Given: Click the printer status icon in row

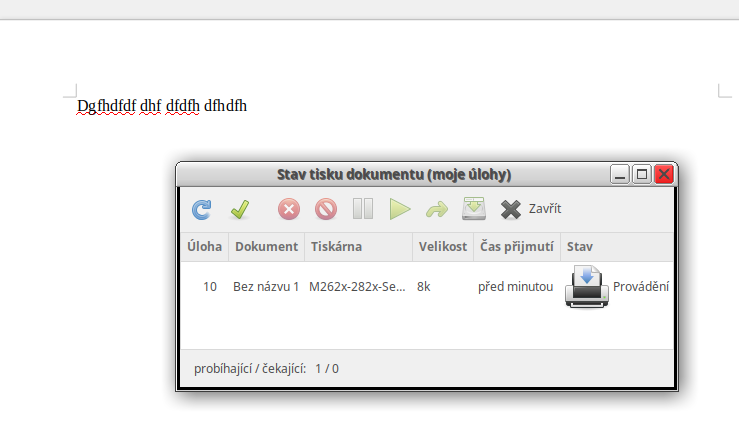Looking at the screenshot, I should [587, 286].
